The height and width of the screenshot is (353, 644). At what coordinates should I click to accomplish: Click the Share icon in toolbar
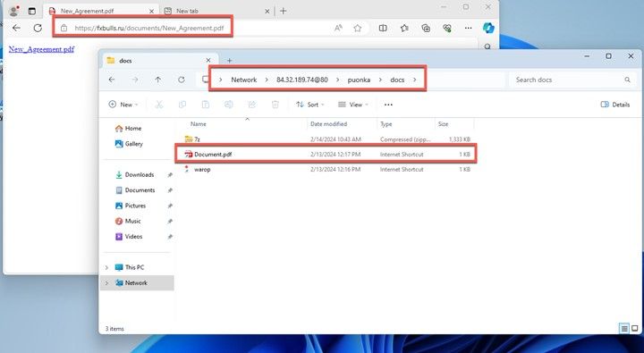pyautogui.click(x=251, y=105)
